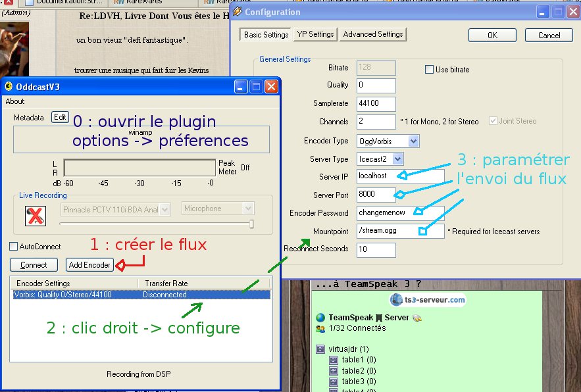The image size is (581, 392).
Task: Open the About menu in OddcastV3
Action: (x=15, y=101)
